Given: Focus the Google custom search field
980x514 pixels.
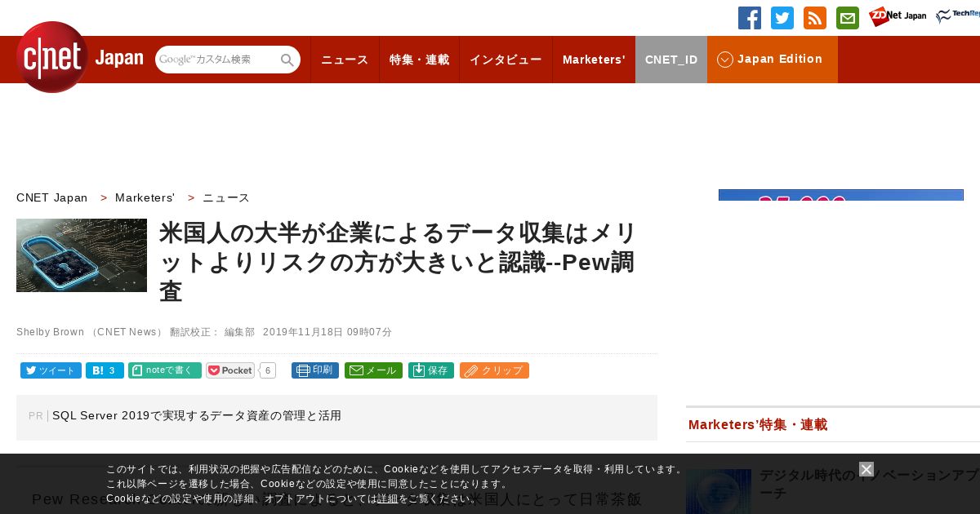Looking at the screenshot, I should coord(217,60).
